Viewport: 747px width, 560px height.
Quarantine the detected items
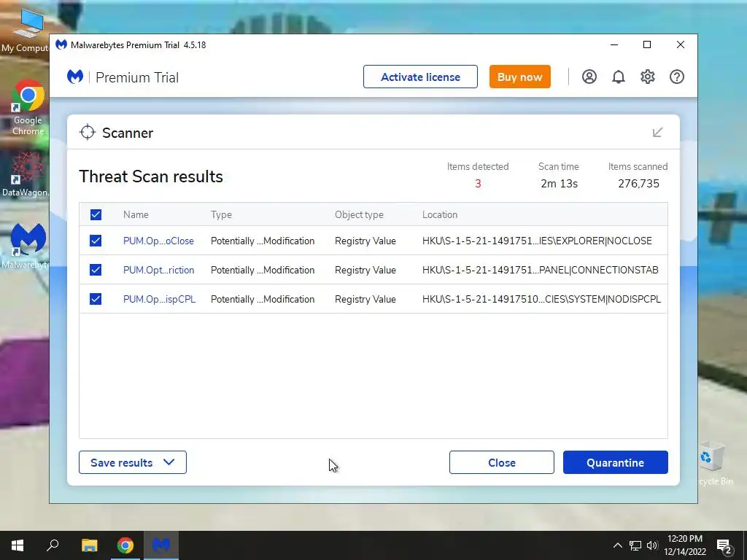pyautogui.click(x=616, y=462)
